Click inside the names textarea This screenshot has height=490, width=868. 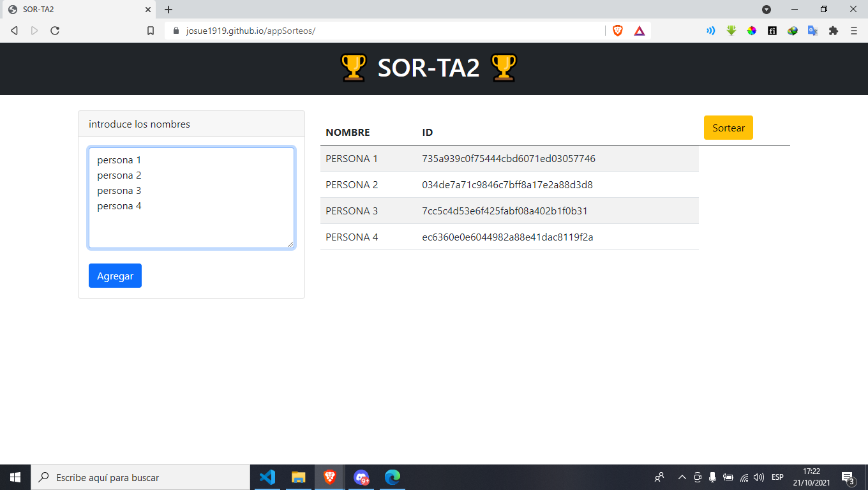coord(191,197)
